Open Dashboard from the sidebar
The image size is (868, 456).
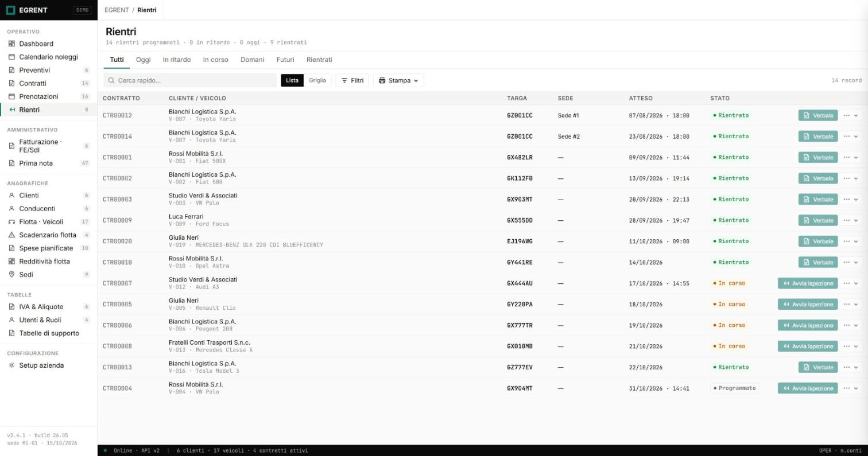tap(48, 44)
